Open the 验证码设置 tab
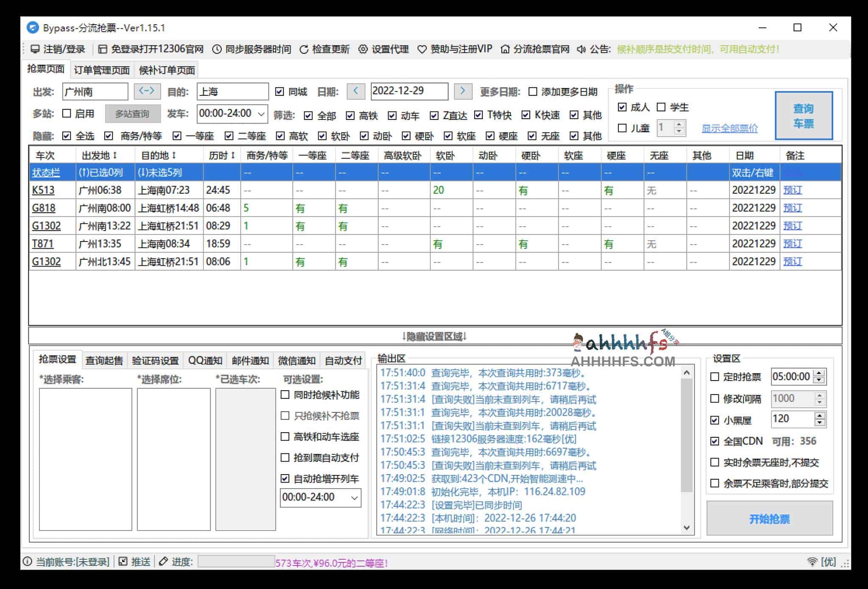Viewport: 868px width, 589px height. [x=156, y=361]
